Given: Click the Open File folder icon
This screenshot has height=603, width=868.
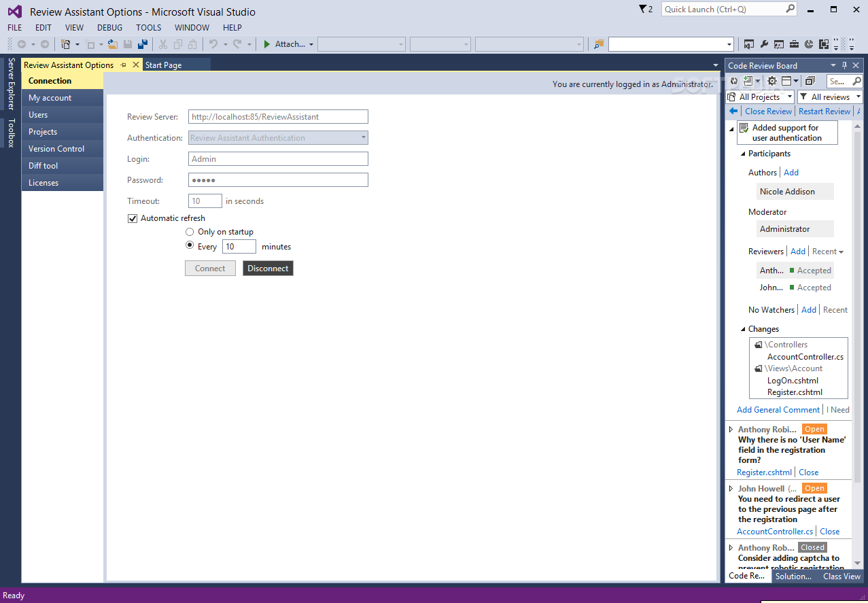Looking at the screenshot, I should point(113,44).
